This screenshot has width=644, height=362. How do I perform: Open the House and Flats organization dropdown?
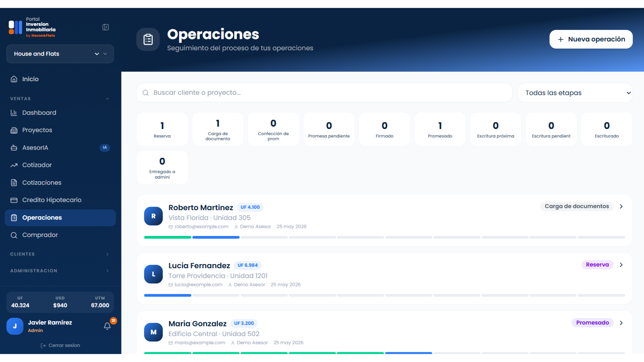60,54
